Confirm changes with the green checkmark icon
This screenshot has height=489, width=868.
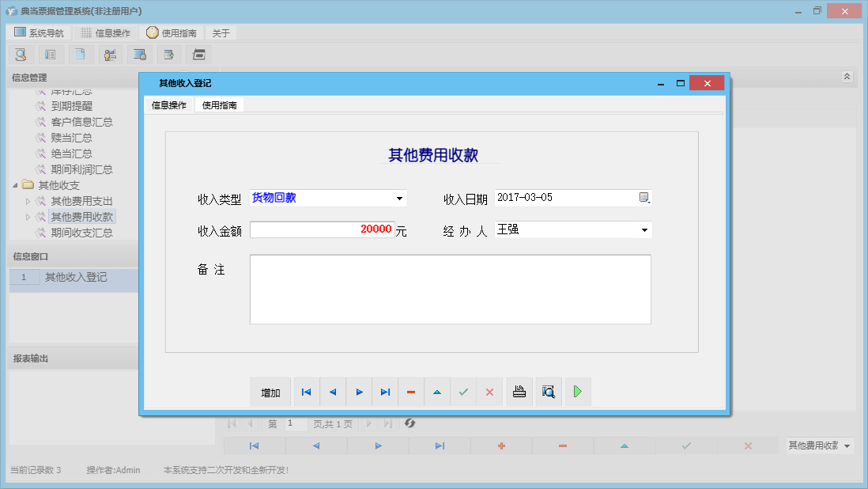pos(463,391)
